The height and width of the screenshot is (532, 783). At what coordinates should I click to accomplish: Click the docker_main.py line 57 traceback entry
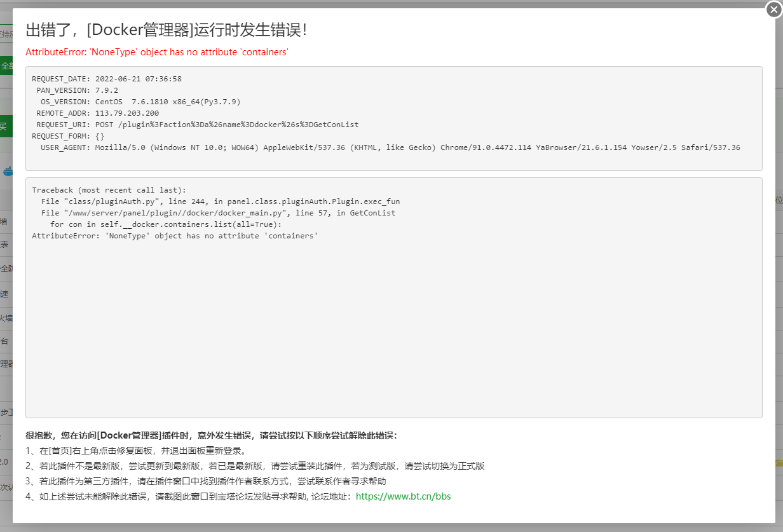pyautogui.click(x=218, y=213)
